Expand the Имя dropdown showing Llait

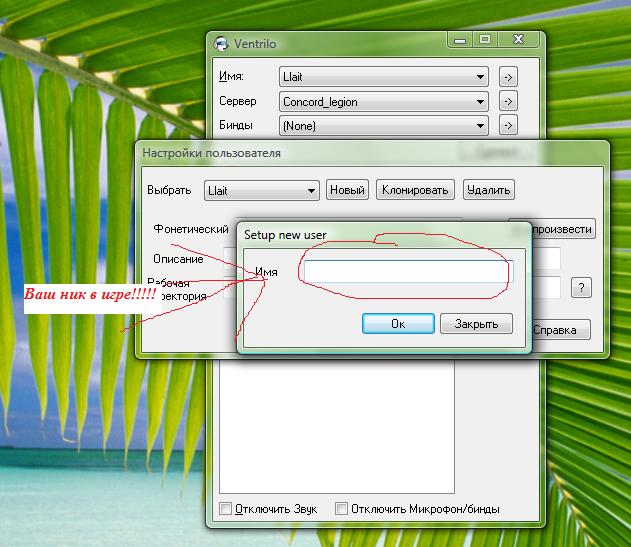pyautogui.click(x=383, y=76)
